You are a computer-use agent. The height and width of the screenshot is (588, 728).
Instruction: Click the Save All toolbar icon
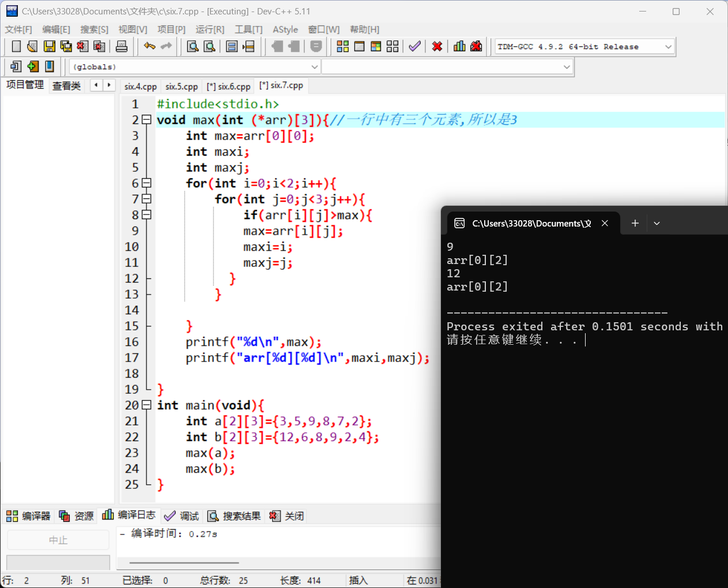pos(66,47)
